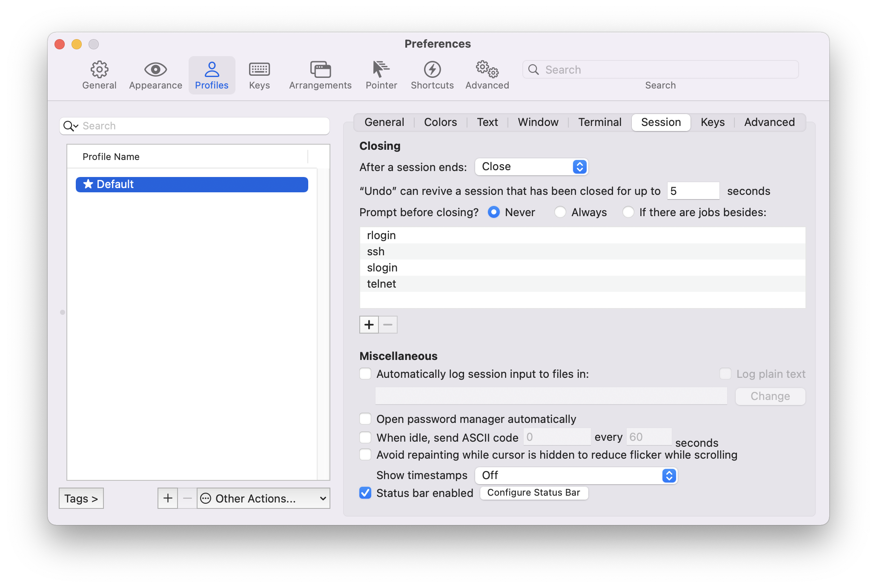
Task: Expand the Other Actions menu
Action: pyautogui.click(x=264, y=498)
